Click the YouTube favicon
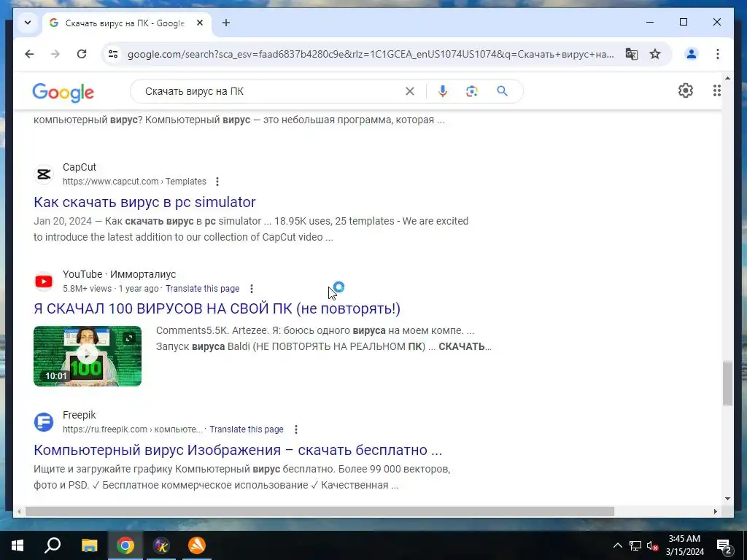This screenshot has width=747, height=560. tap(44, 281)
